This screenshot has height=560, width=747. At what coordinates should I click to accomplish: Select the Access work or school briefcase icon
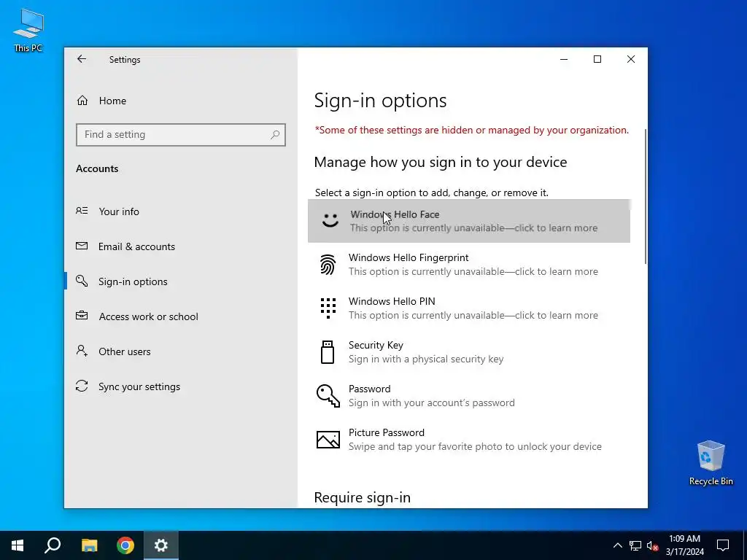[82, 315]
